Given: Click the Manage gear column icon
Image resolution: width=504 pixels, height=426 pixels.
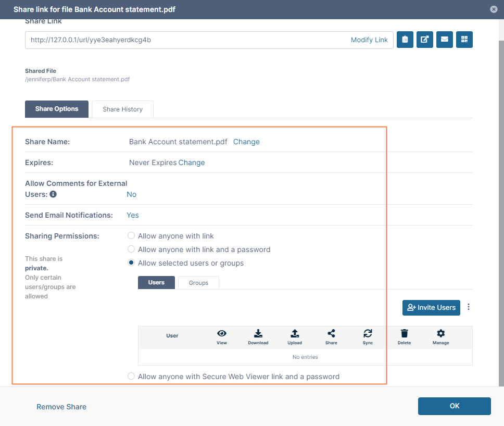Looking at the screenshot, I should point(440,334).
